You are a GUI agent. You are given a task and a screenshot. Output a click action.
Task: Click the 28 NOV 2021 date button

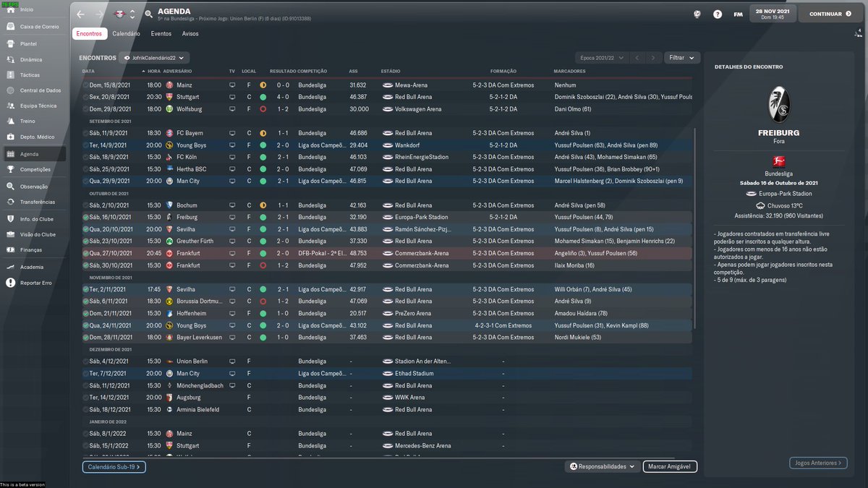click(773, 14)
